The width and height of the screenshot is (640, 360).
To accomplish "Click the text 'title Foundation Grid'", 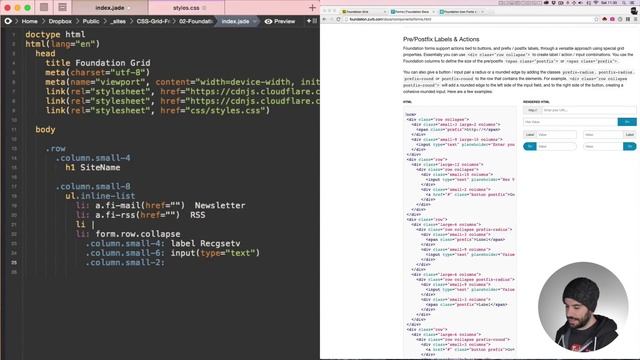I will (x=98, y=63).
